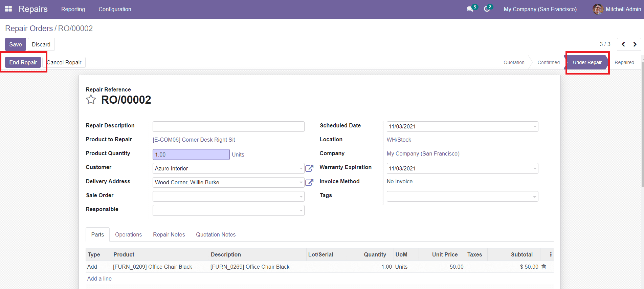Click the Save button

16,44
